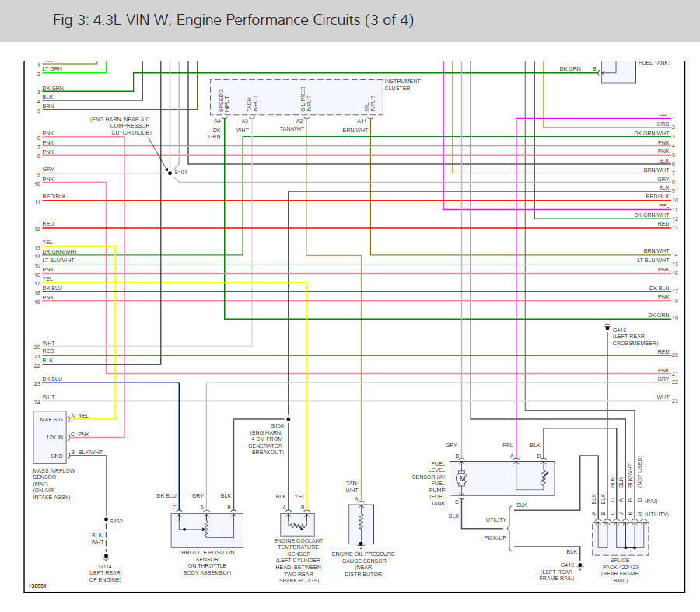Click the MASS AIRFLOW SENSOR description text
Viewport: 700px width, 612px height.
[x=54, y=484]
